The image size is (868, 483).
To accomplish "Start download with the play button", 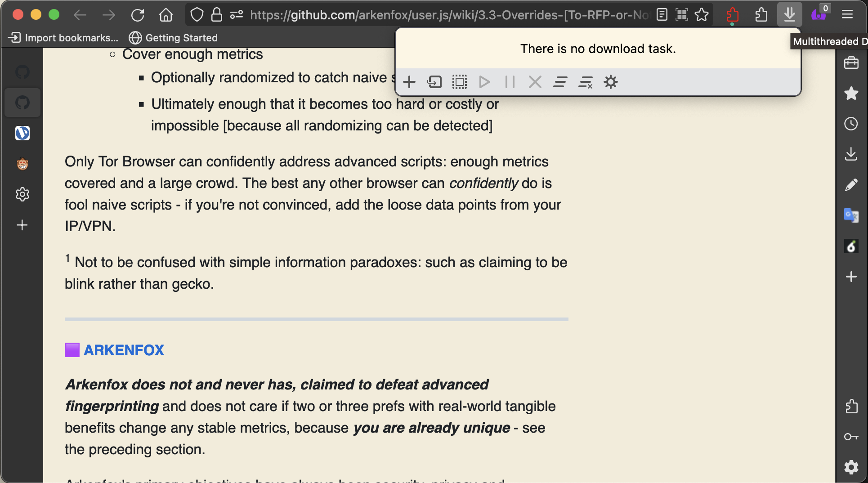I will pos(484,82).
